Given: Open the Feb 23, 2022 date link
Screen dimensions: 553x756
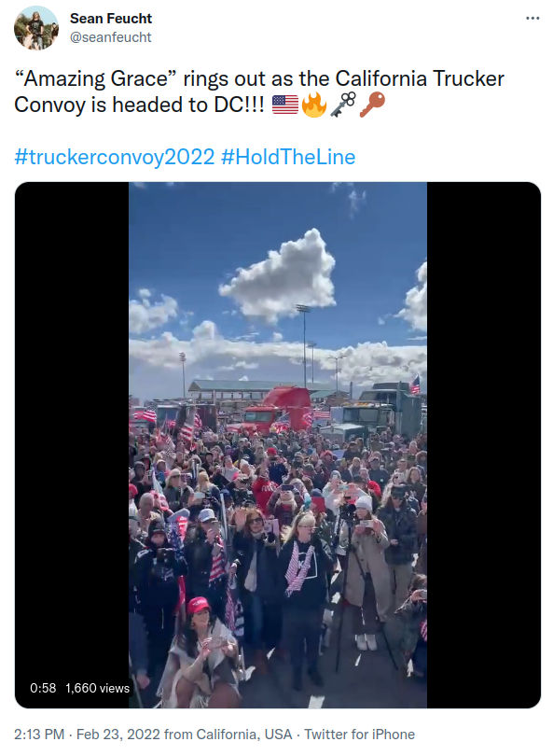Looking at the screenshot, I should 118,735.
